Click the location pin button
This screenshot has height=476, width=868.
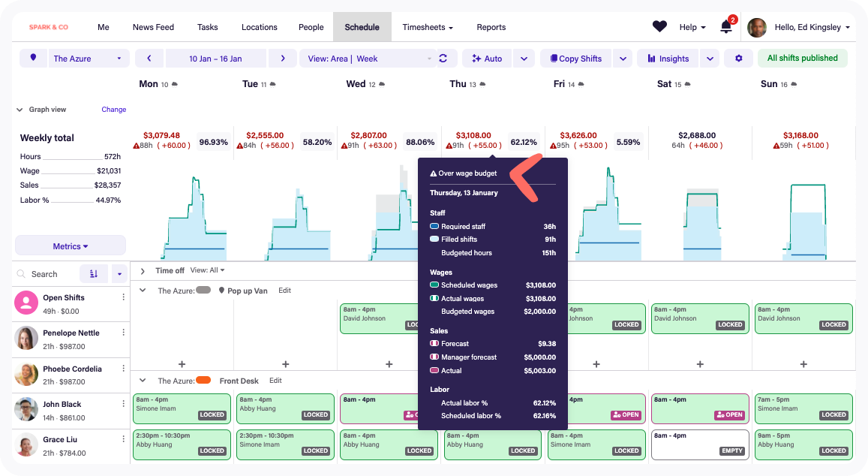pyautogui.click(x=33, y=59)
